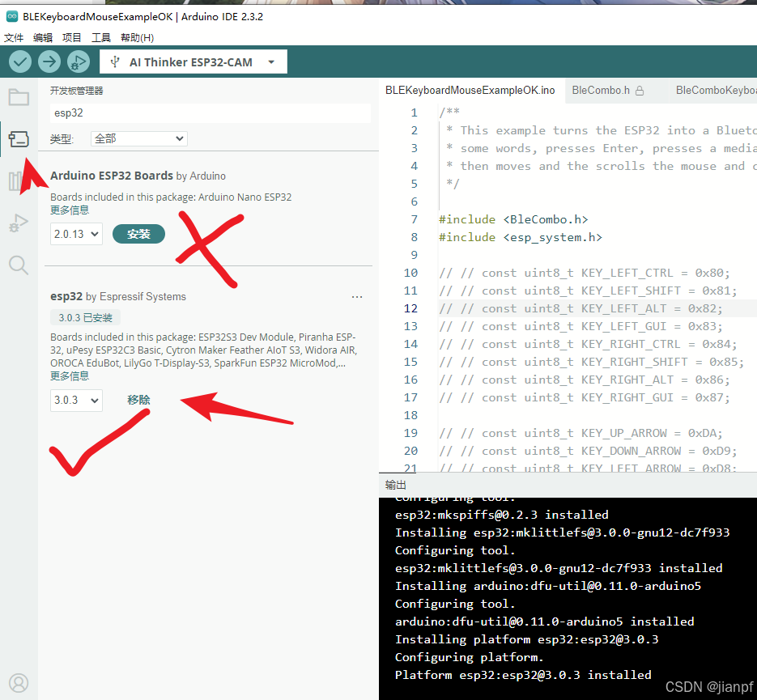The width and height of the screenshot is (757, 700).
Task: Open the 工具 menu
Action: click(x=101, y=37)
